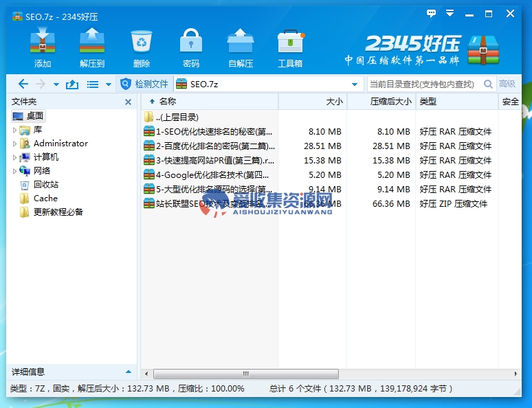Click the 网络 network icon
Viewport: 532px width, 408px height.
click(x=25, y=171)
